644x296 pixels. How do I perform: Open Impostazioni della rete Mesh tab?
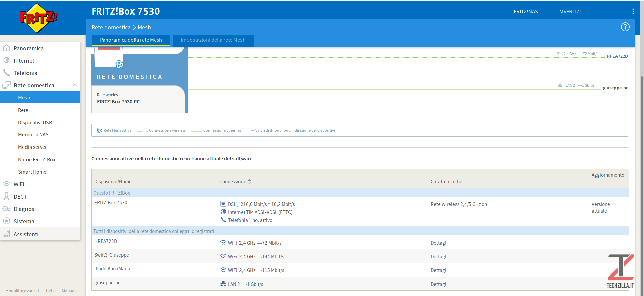[x=213, y=40]
